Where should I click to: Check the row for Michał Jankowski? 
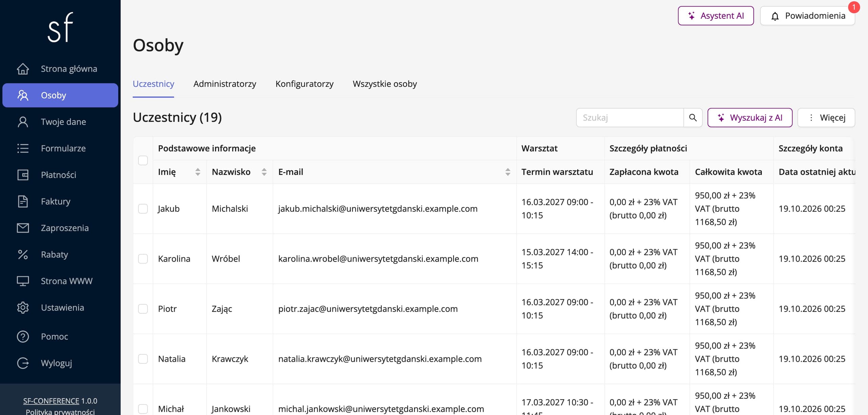tap(143, 409)
